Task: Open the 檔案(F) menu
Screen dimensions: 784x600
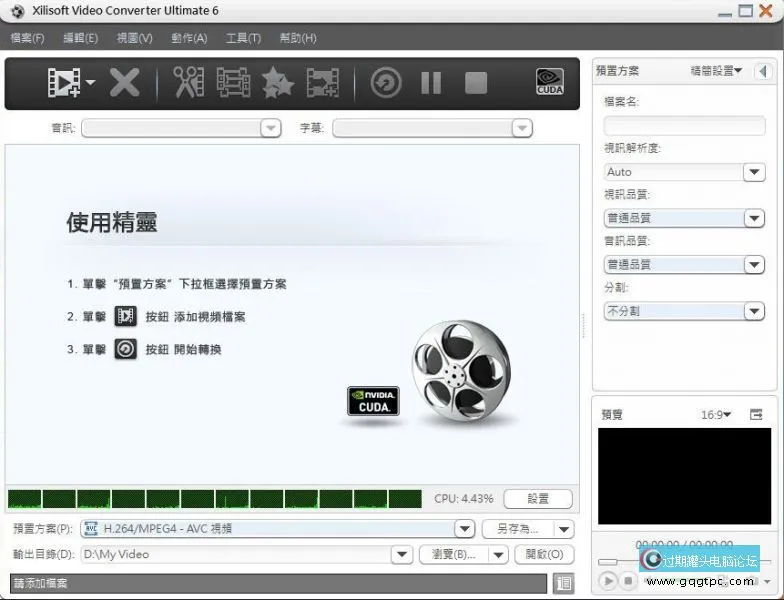Action: 27,38
